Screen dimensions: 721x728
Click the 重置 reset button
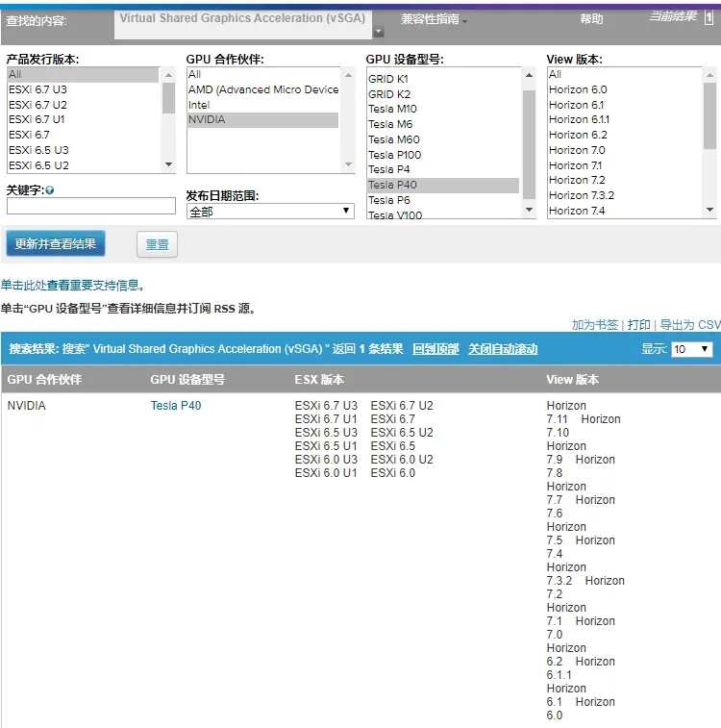point(158,244)
